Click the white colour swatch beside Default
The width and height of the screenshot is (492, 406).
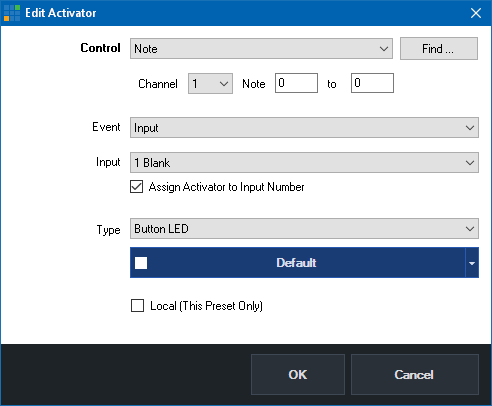141,263
